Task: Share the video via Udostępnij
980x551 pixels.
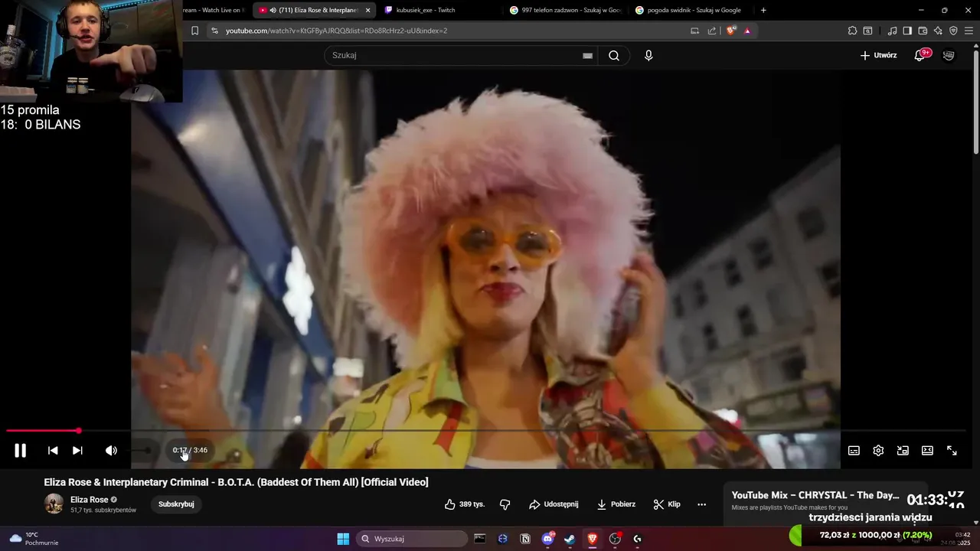Action: [x=554, y=504]
